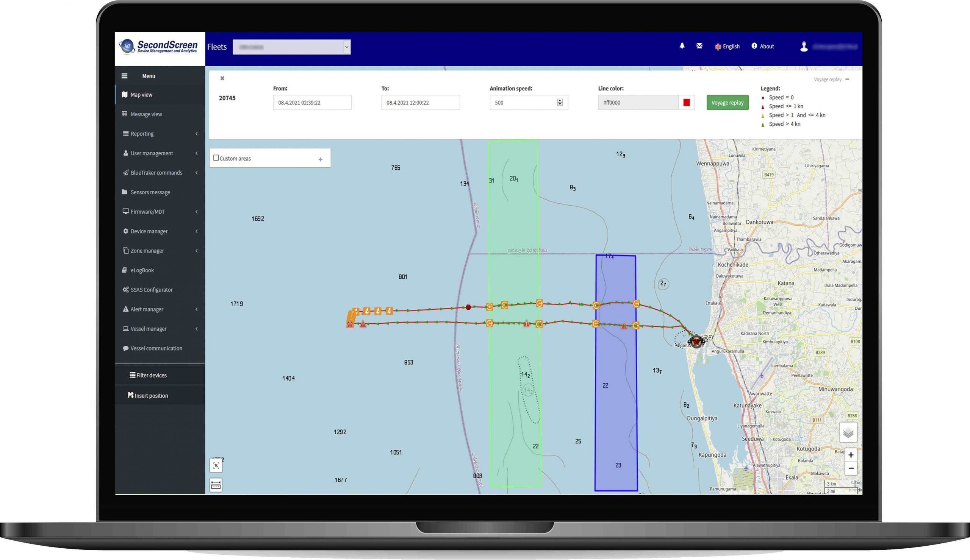Expand the Device manager submenu
The width and height of the screenshot is (970, 560).
[x=160, y=231]
